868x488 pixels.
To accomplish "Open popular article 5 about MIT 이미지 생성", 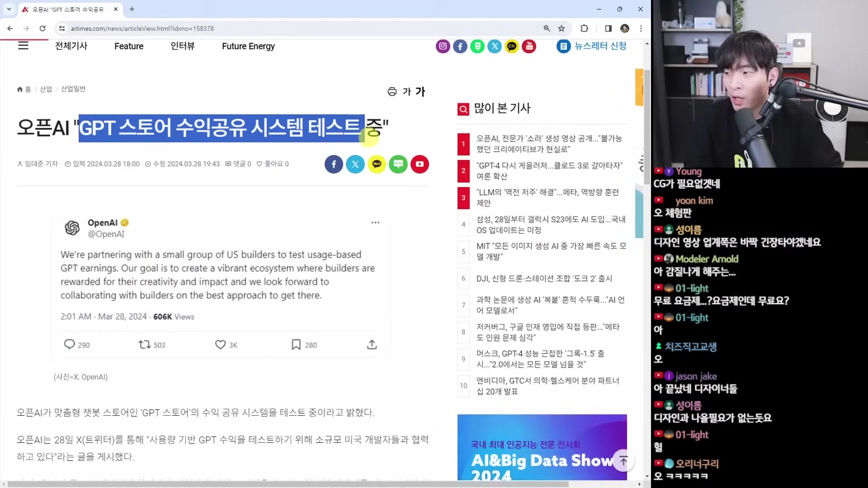I will pyautogui.click(x=552, y=251).
